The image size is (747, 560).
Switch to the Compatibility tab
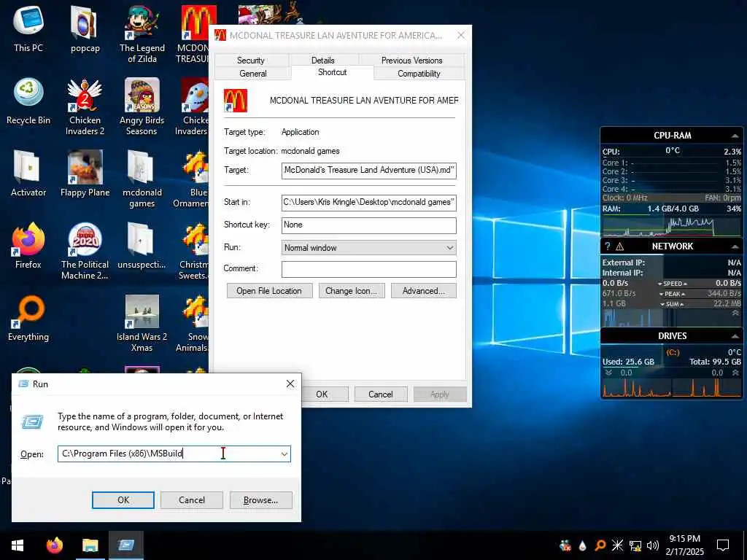tap(419, 74)
